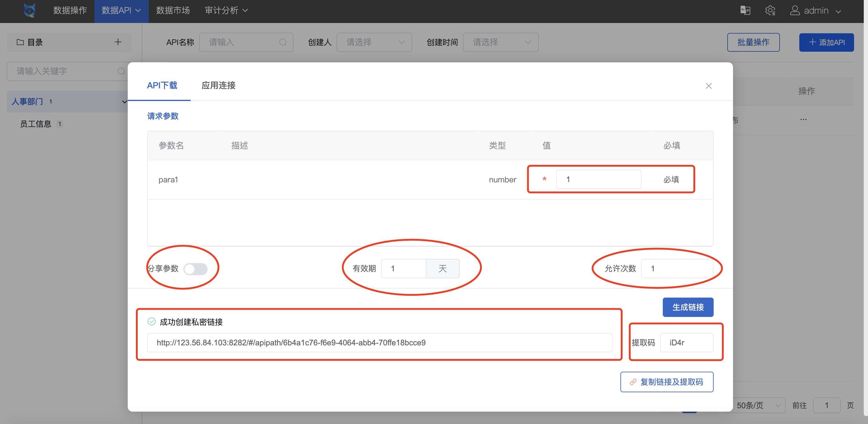The image size is (868, 424).
Task: Click the application logo in top bar
Action: click(x=29, y=11)
